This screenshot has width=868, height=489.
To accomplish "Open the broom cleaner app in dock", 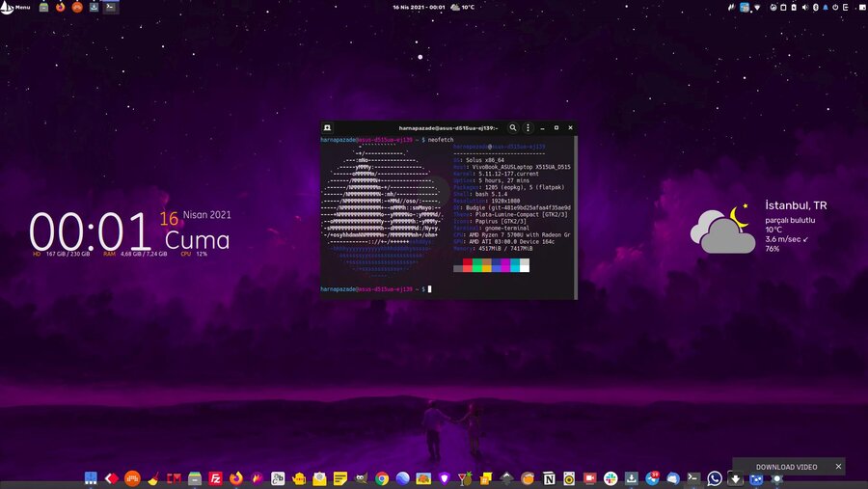I will coord(153,478).
